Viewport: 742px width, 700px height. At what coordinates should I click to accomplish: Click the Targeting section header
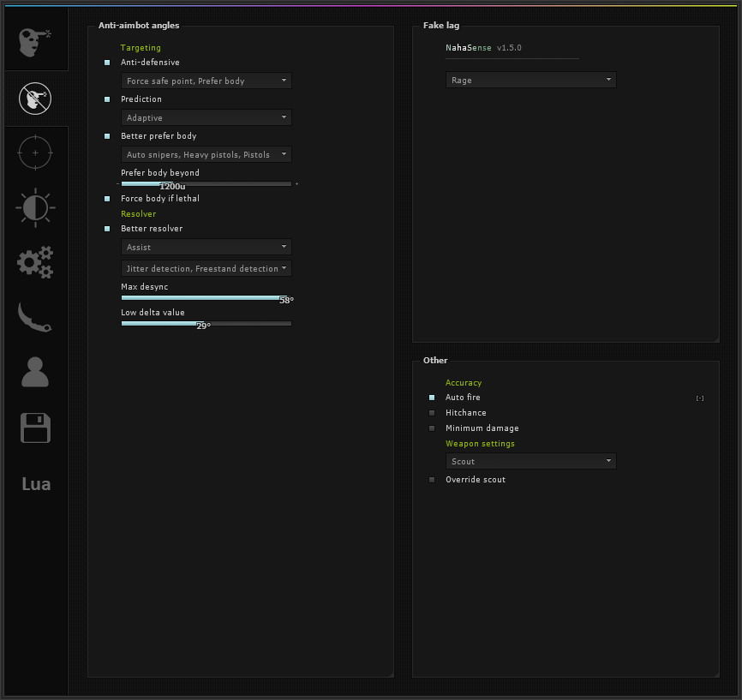141,48
